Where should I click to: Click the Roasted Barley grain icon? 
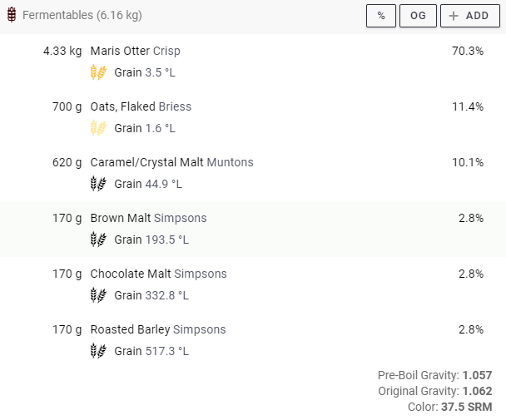[x=98, y=351]
